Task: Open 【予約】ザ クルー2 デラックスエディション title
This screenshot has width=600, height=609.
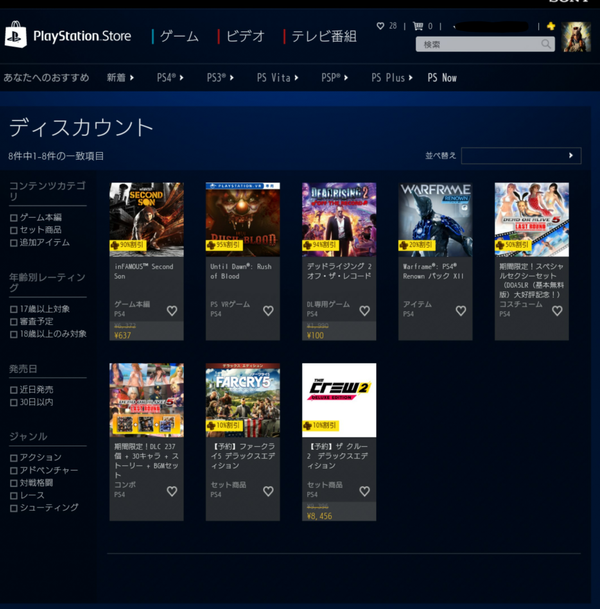Action: [x=337, y=456]
